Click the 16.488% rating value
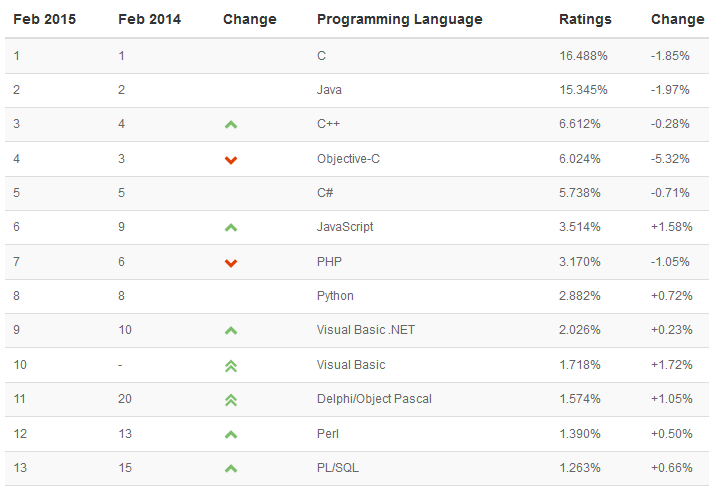This screenshot has height=488, width=709. point(583,56)
